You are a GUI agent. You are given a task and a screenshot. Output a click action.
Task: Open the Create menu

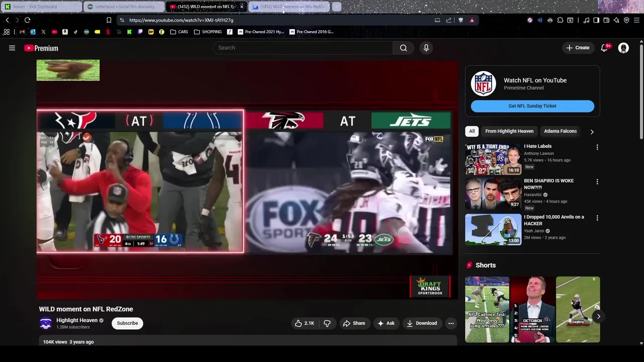click(578, 48)
